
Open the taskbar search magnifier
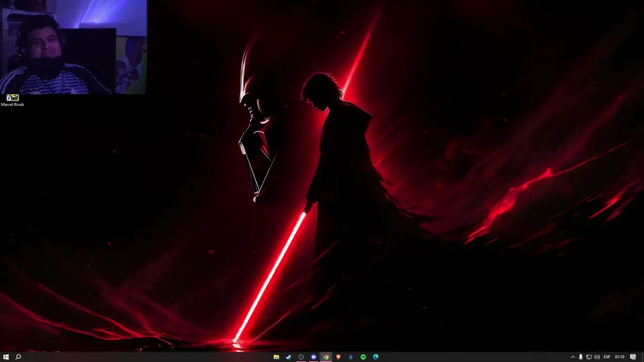[18, 357]
